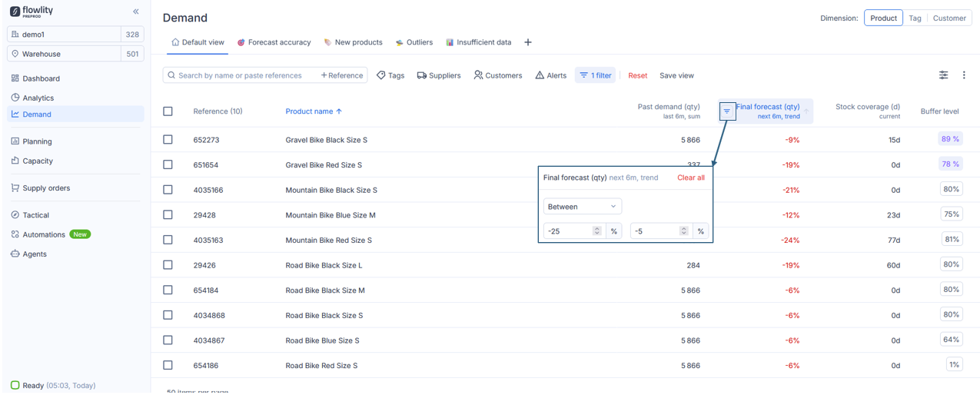Increment the -25 minimum value stepper
This screenshot has width=980, height=395.
pos(597,228)
